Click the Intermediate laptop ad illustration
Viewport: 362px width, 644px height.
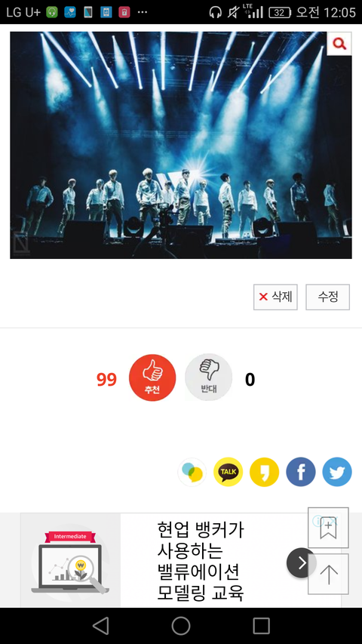click(71, 561)
